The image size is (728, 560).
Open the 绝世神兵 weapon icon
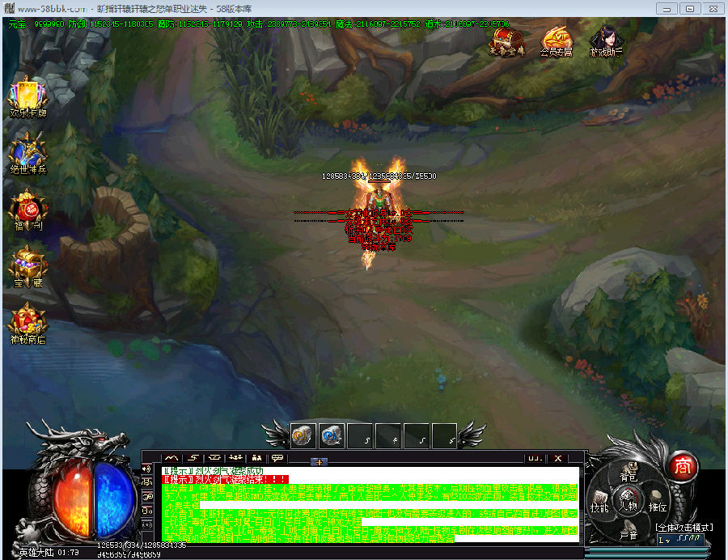click(x=28, y=155)
